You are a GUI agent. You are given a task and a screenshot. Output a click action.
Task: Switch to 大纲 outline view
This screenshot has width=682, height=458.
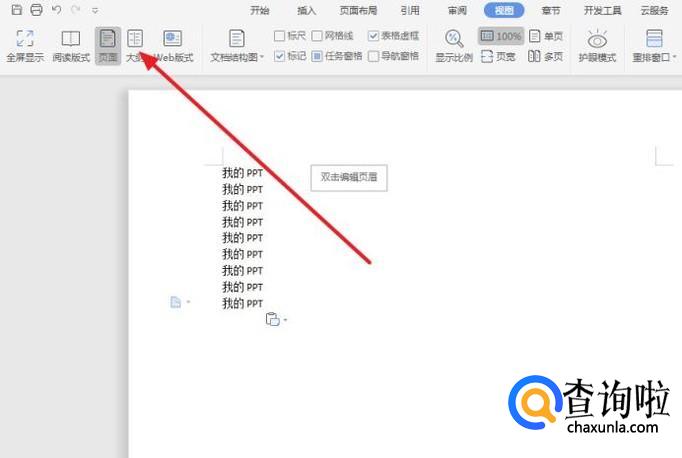136,46
